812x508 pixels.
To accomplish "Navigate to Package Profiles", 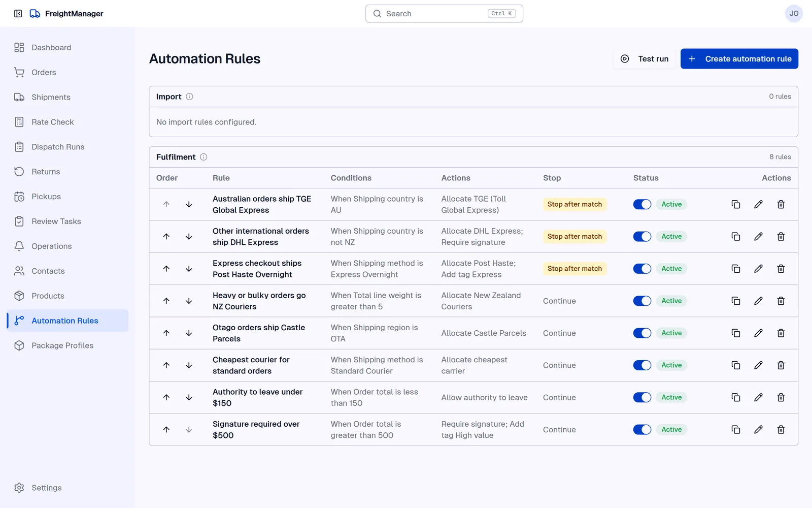I will click(x=67, y=345).
